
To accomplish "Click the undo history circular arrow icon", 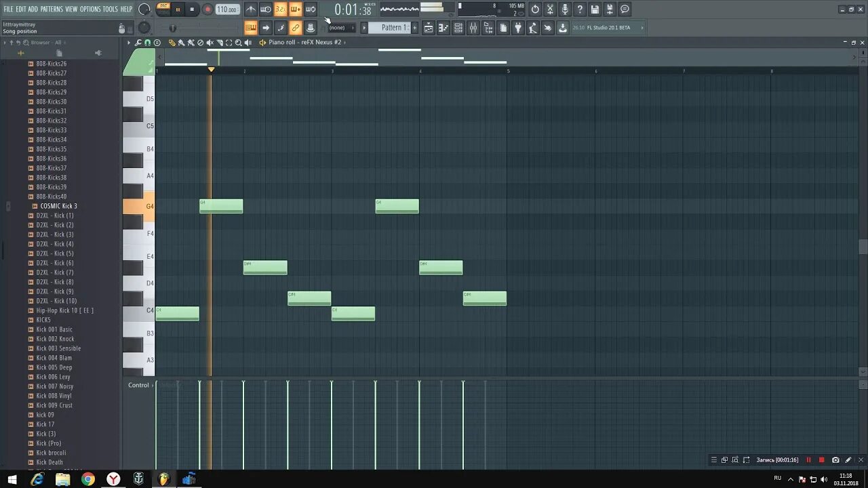I will click(535, 9).
